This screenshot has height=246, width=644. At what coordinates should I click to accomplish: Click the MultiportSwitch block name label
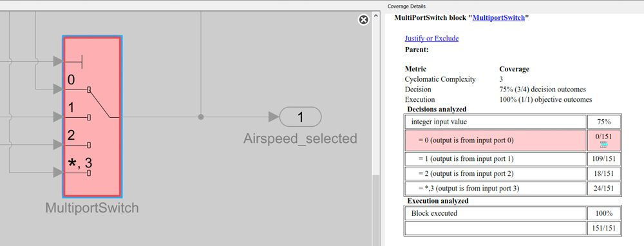92,208
